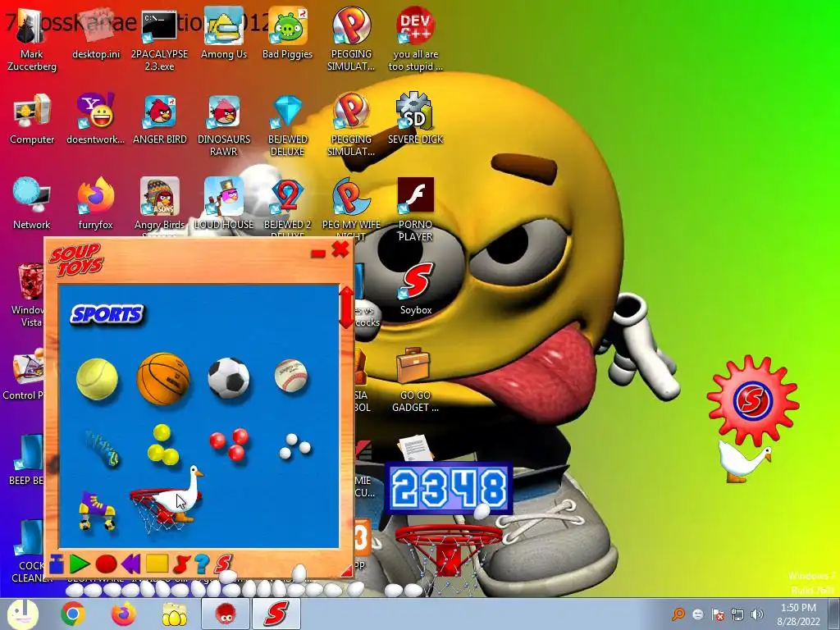Switch to the Soup Toys taskbar button
This screenshot has width=840, height=630.
tap(276, 614)
